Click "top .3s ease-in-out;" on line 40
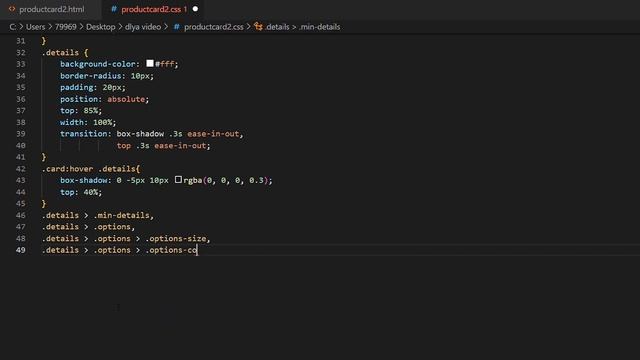This screenshot has width=640, height=360. pyautogui.click(x=164, y=145)
